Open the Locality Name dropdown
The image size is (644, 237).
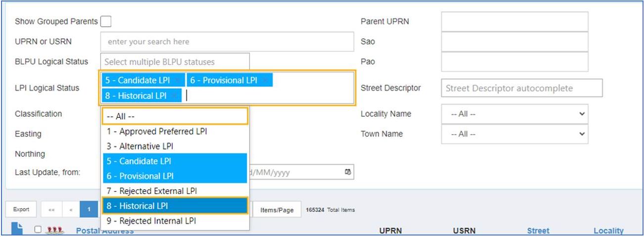click(x=515, y=114)
